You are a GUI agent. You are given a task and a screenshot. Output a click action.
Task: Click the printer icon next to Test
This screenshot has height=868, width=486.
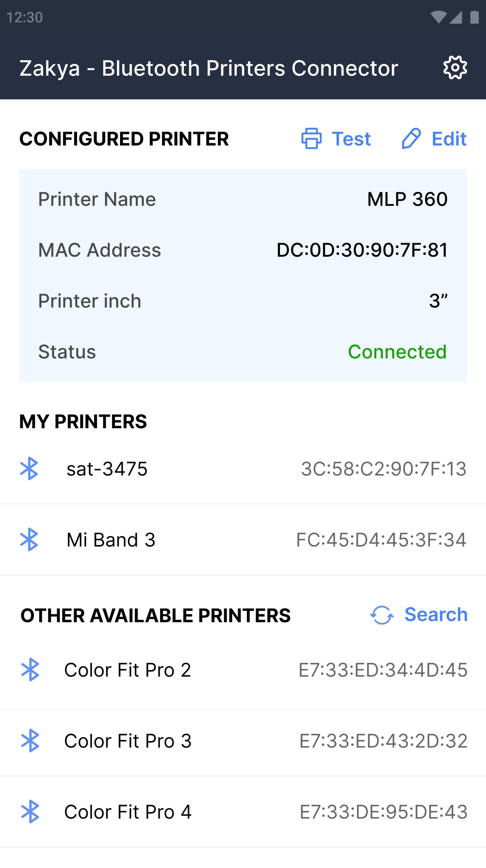[x=312, y=138]
